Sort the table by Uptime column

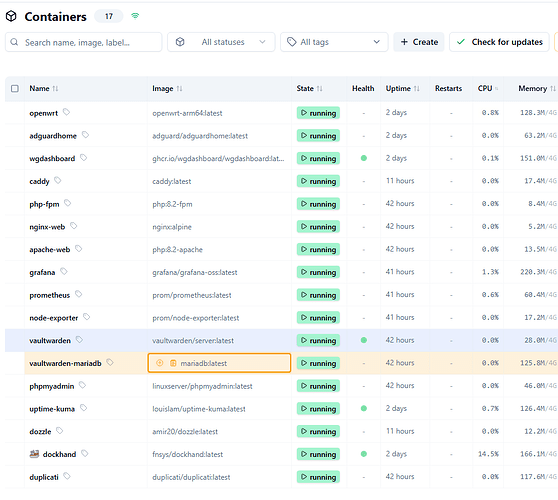click(402, 88)
